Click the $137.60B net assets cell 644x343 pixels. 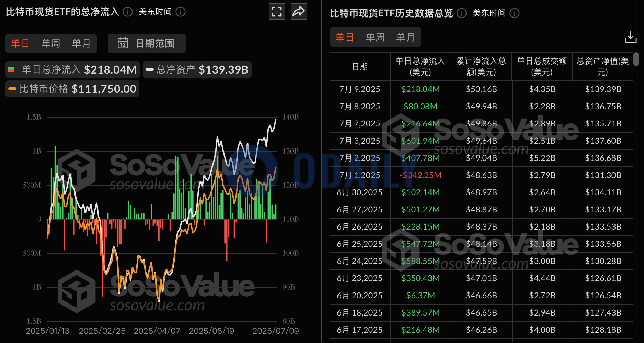click(603, 141)
